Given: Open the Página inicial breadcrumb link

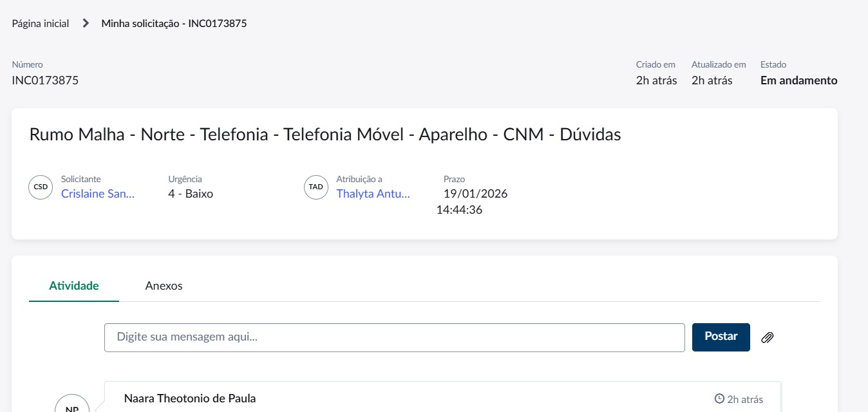Looking at the screenshot, I should click(x=41, y=24).
